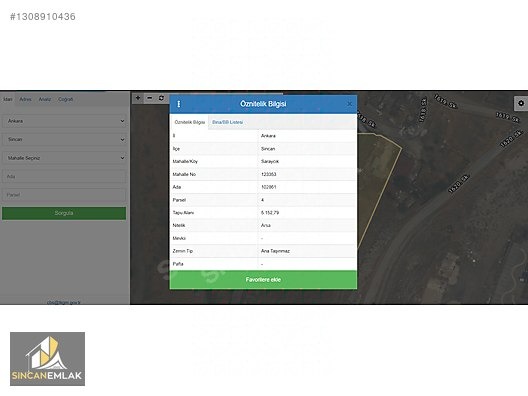Open the Adres tab in the sidebar

(25, 99)
